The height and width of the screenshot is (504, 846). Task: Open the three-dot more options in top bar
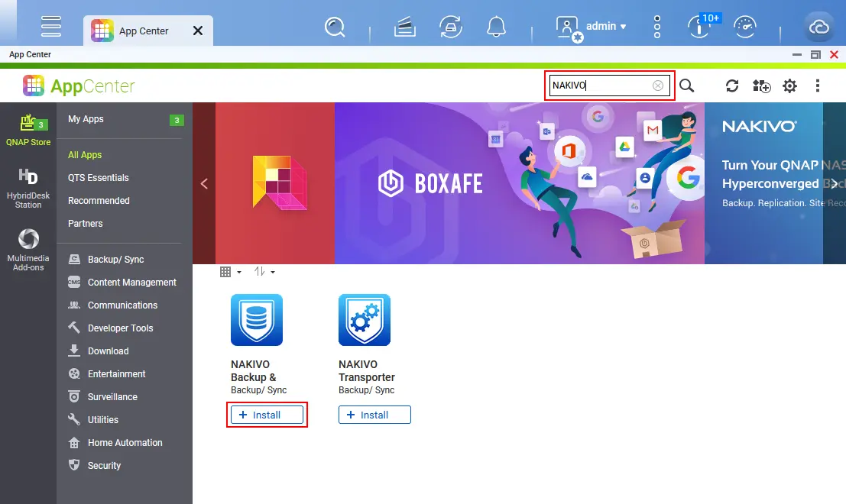(656, 27)
